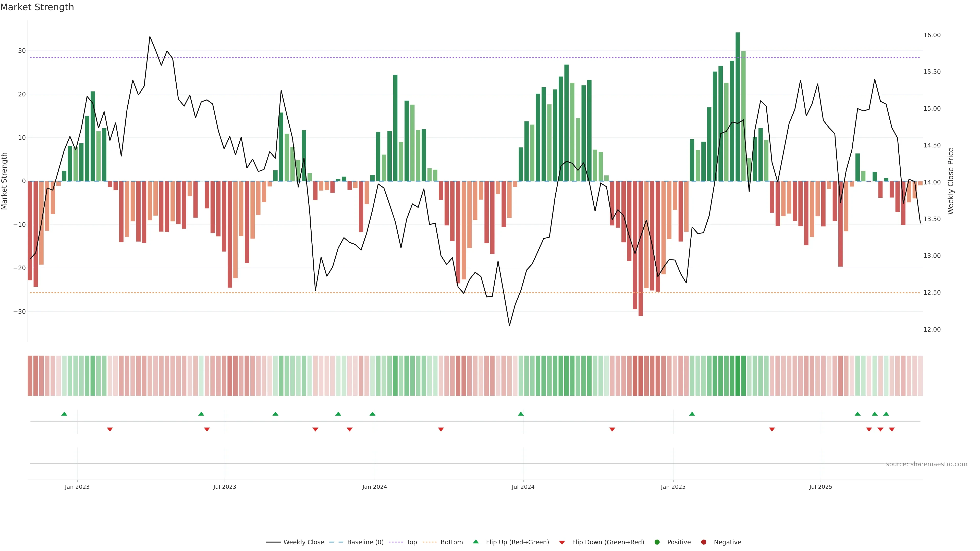Click the first green flip-up marker before Jan 2023
980x551 pixels.
click(64, 414)
